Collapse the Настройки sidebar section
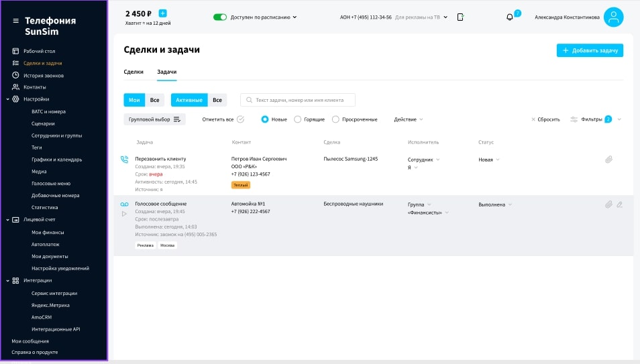Viewport: 640px width, 364px height. click(7, 99)
